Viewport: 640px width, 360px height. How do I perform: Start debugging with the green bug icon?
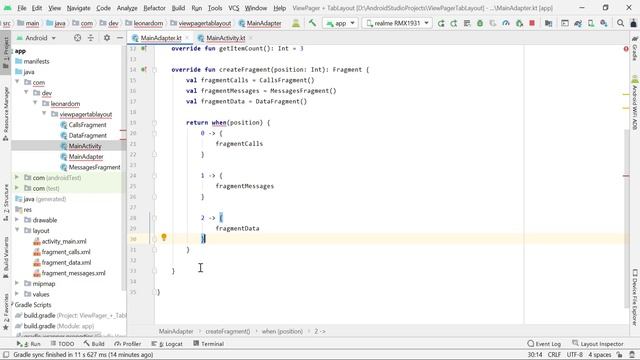[480, 23]
